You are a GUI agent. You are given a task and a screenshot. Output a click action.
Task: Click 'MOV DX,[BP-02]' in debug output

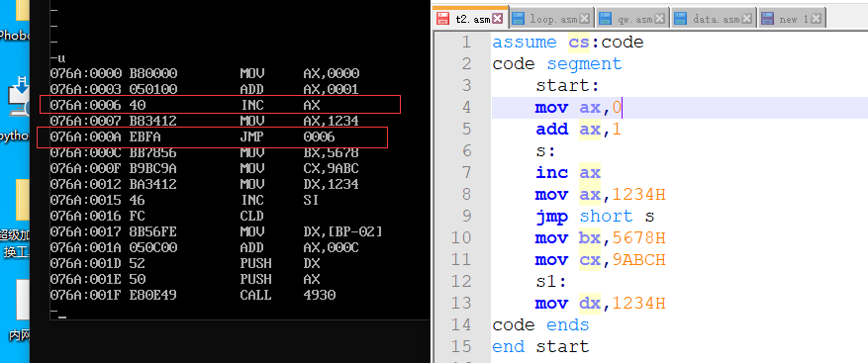click(311, 231)
